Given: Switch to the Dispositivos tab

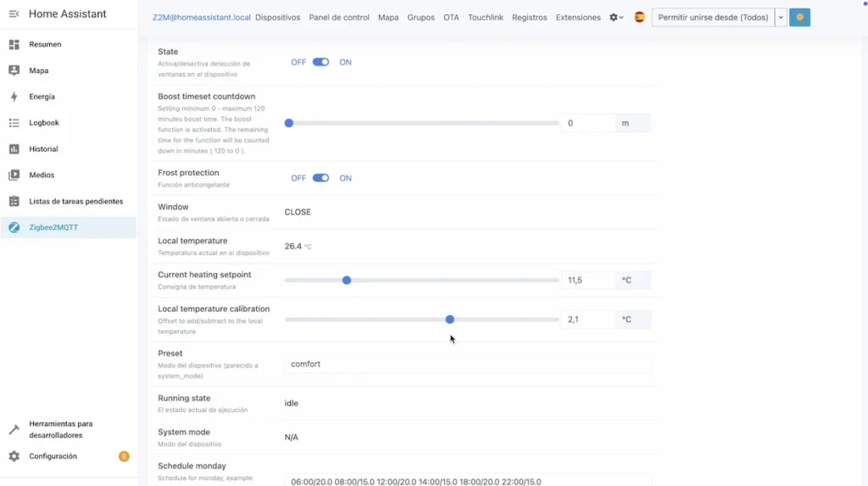Looking at the screenshot, I should point(277,17).
